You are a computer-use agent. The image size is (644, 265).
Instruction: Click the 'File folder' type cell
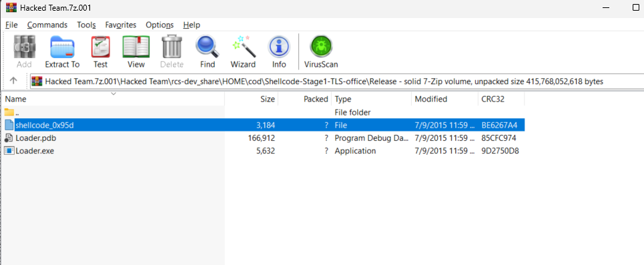click(x=352, y=112)
